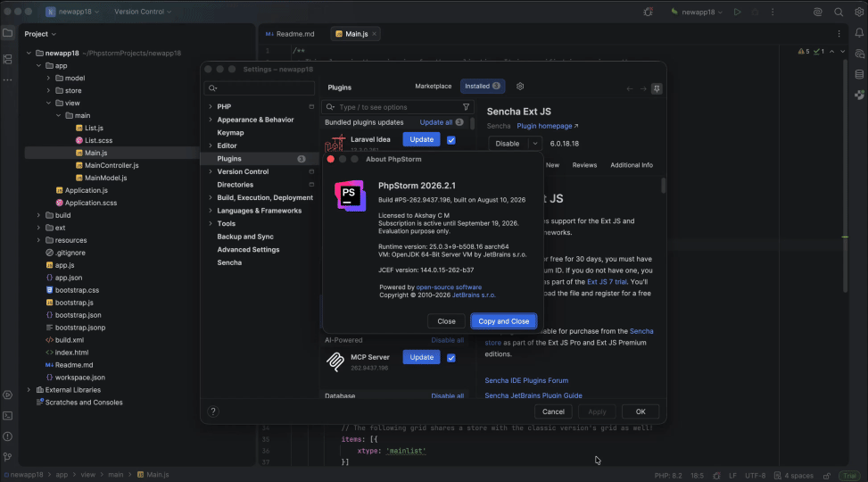868x482 pixels.
Task: Open the toolbar more actions menu
Action: tap(773, 12)
